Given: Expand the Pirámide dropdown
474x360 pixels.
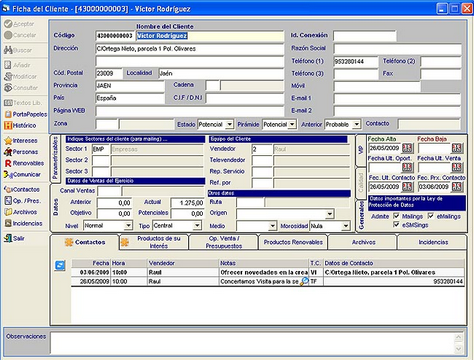Looking at the screenshot, I should click(x=292, y=125).
